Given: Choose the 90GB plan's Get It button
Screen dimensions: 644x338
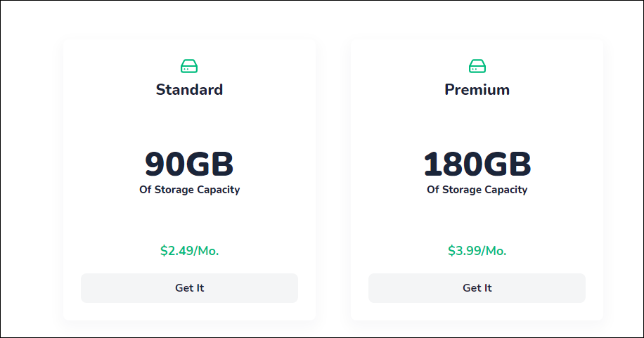Looking at the screenshot, I should (189, 288).
